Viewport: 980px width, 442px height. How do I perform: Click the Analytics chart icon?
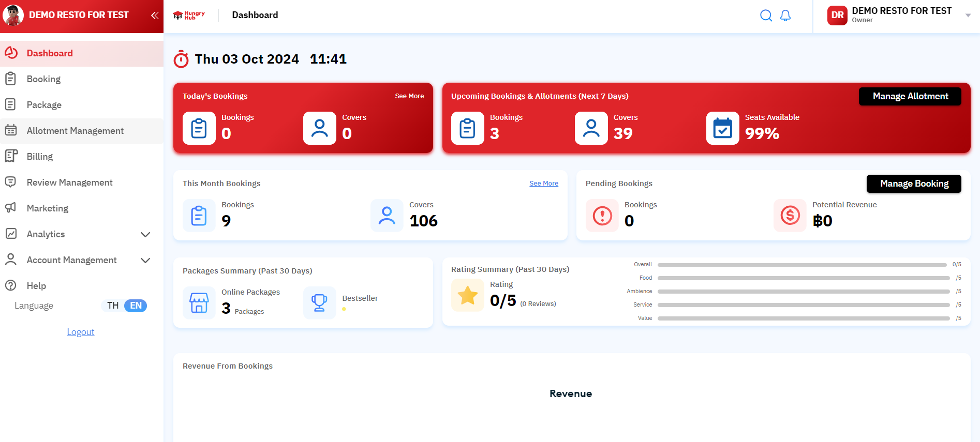pyautogui.click(x=11, y=234)
